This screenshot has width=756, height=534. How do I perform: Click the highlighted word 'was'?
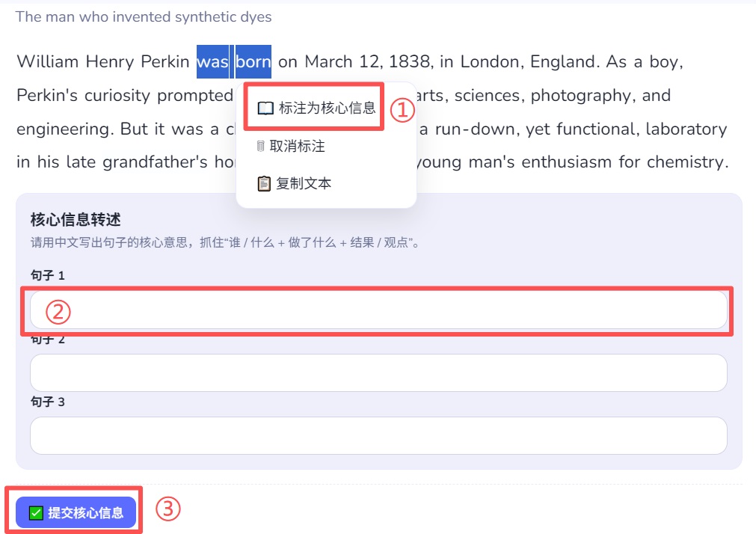pos(212,62)
